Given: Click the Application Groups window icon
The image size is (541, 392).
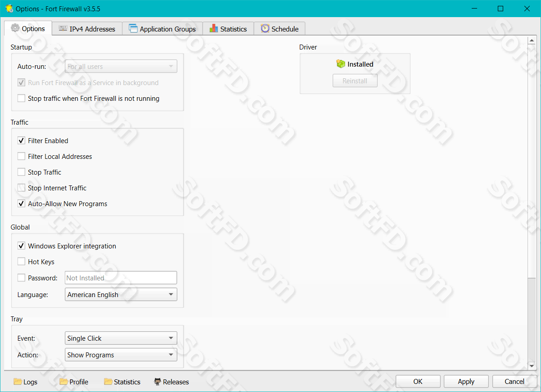Looking at the screenshot, I should pyautogui.click(x=133, y=28).
